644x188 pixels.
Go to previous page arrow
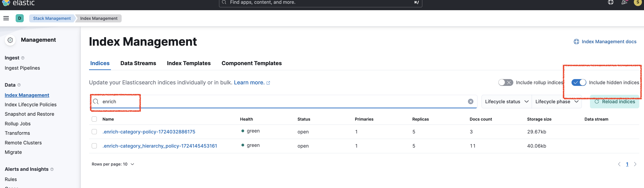click(619, 164)
